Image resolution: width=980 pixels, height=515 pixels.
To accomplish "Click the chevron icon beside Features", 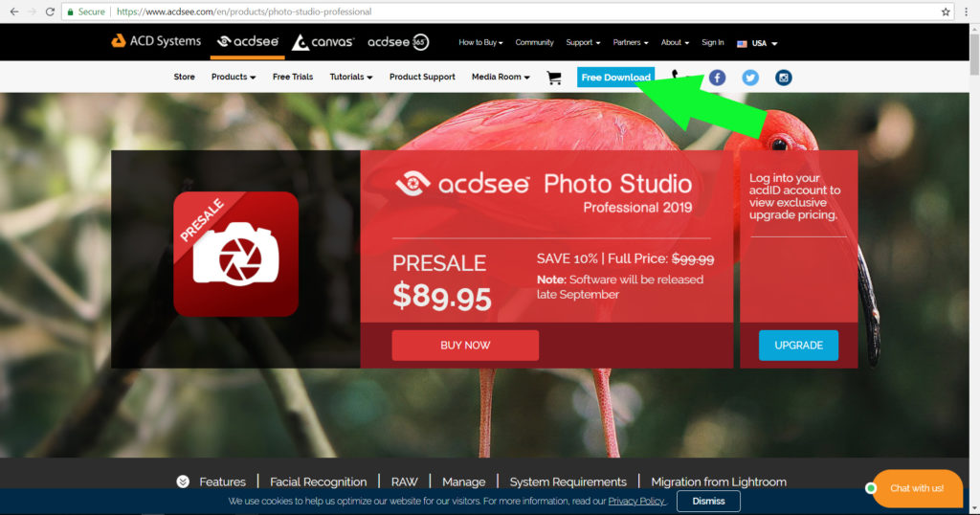I will tap(183, 481).
